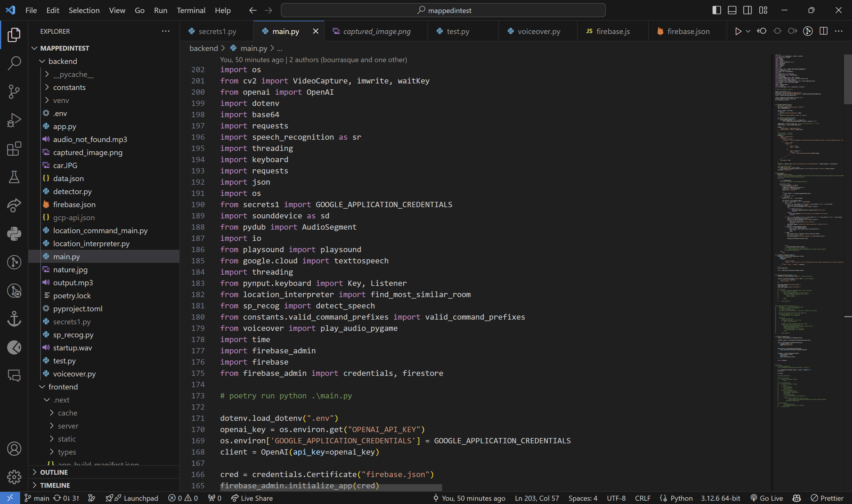The height and width of the screenshot is (504, 852).
Task: Collapse the frontend folder
Action: (x=63, y=387)
